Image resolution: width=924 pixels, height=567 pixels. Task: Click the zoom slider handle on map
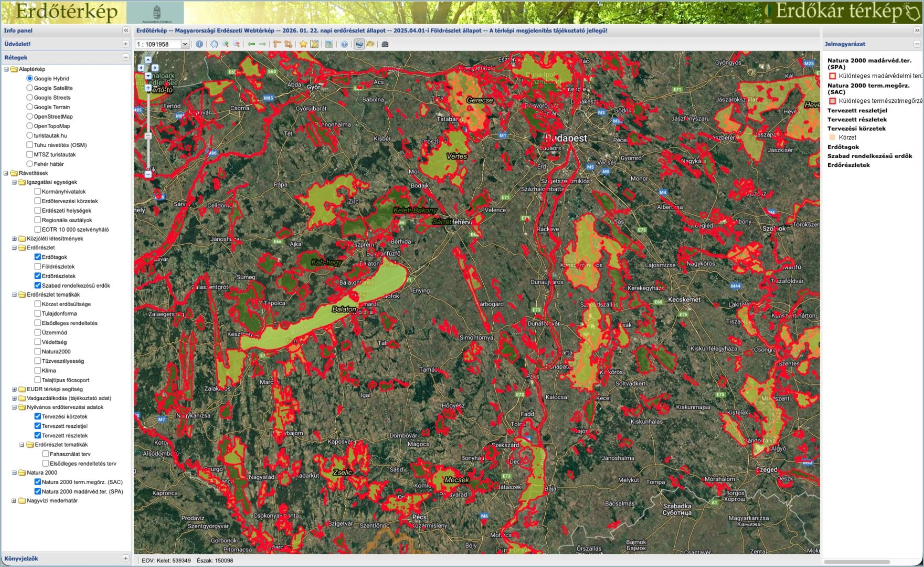click(148, 136)
